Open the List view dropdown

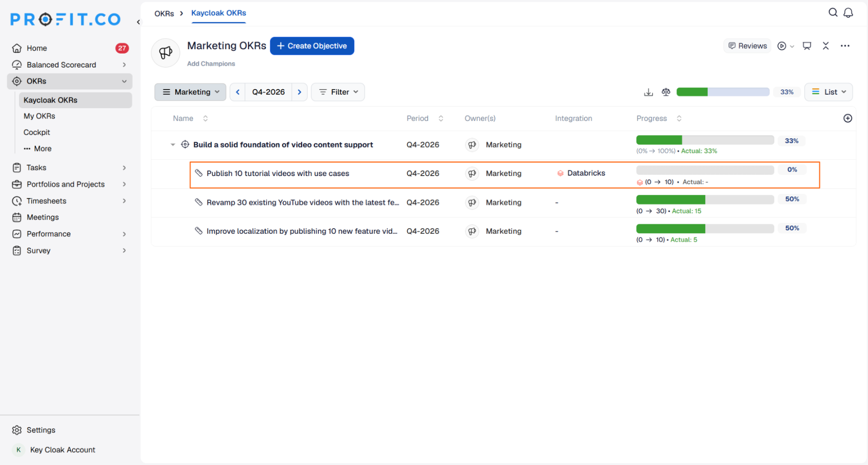[x=828, y=92]
